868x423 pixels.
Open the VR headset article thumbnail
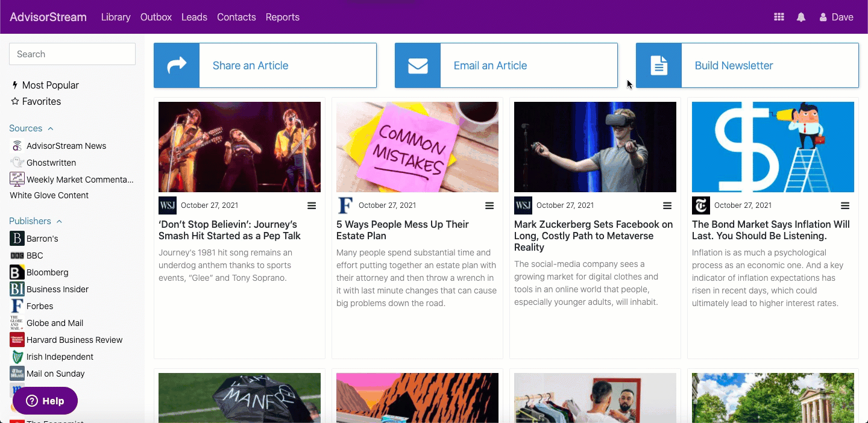click(595, 147)
